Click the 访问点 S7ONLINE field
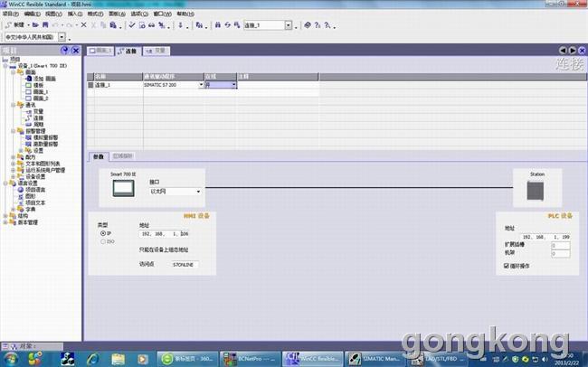 [185, 265]
